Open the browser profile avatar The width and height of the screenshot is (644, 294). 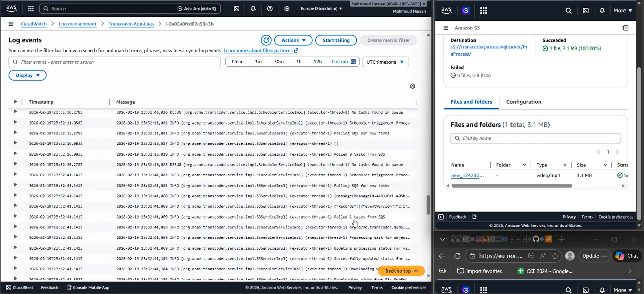(570, 256)
